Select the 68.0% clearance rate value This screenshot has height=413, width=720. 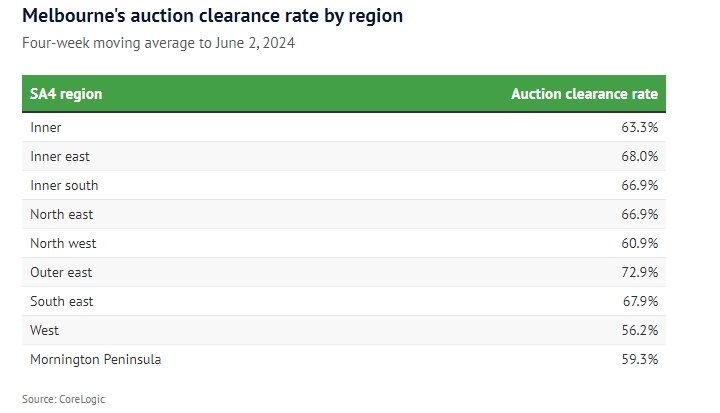click(639, 157)
